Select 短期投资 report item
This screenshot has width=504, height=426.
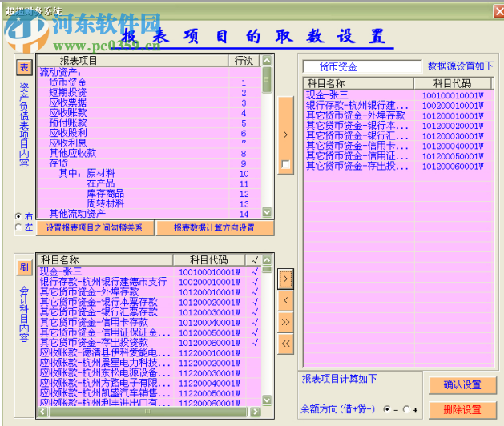pos(149,93)
